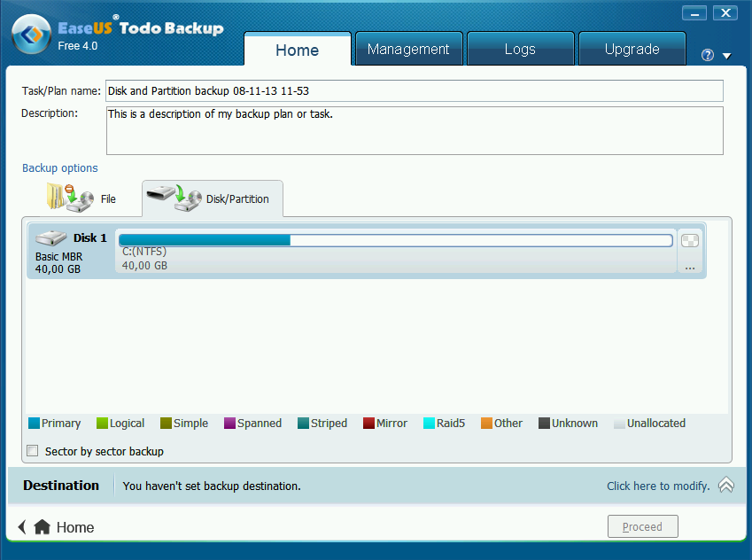Enable Sector by sector backup checkbox
Image resolution: width=752 pixels, height=560 pixels.
point(33,451)
